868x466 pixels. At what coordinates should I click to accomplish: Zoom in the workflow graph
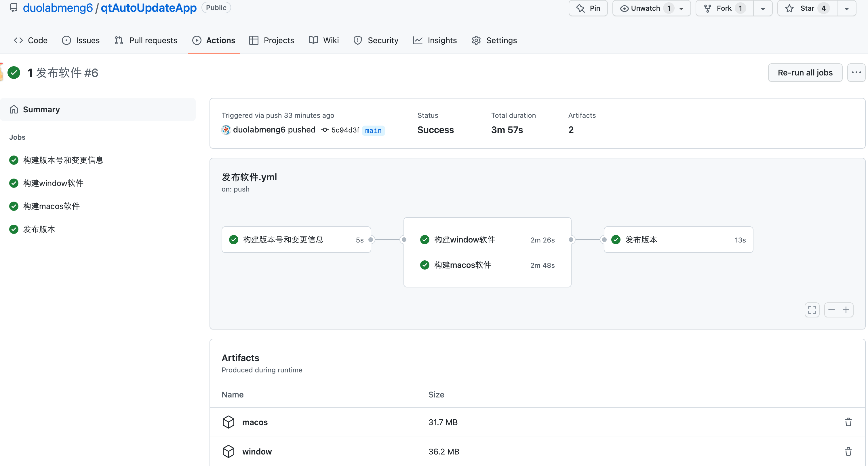tap(846, 310)
